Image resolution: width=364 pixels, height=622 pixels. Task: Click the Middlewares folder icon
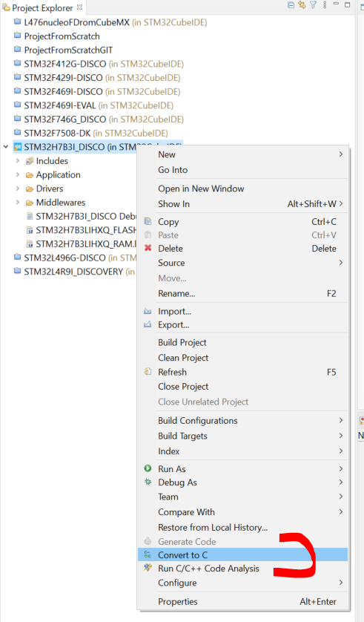coord(30,203)
